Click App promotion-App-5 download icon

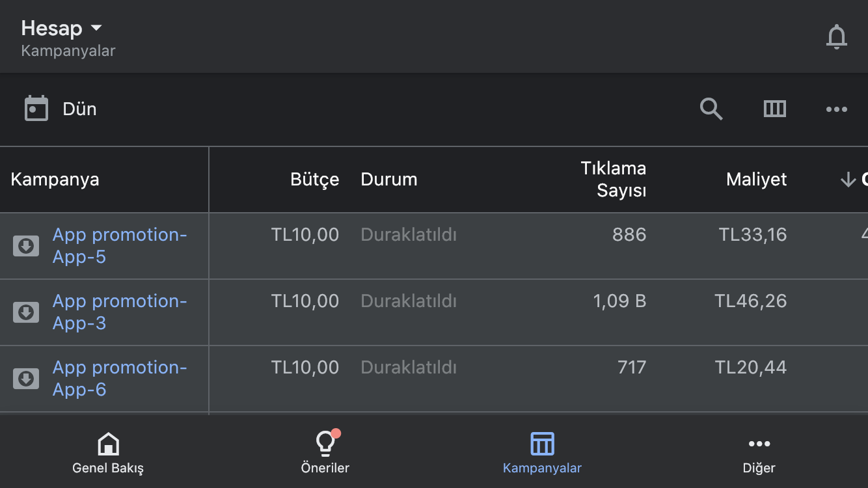[x=26, y=246]
